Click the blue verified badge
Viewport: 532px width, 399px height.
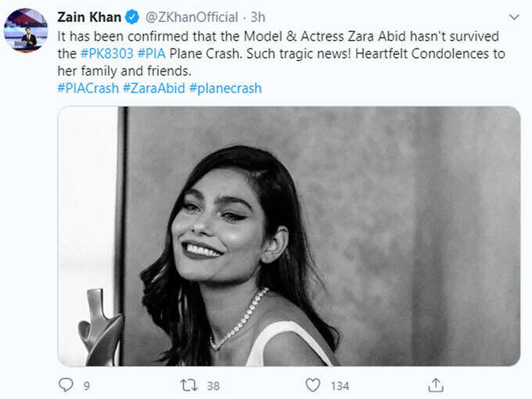[132, 17]
